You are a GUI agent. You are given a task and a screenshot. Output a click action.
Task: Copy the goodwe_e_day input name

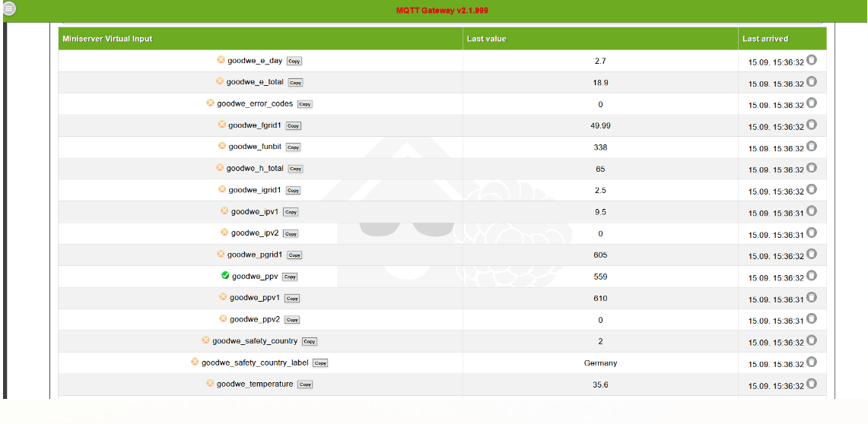pos(294,62)
